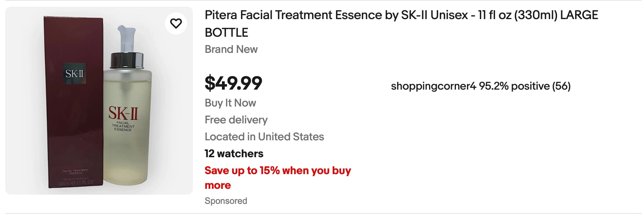The width and height of the screenshot is (644, 216).
Task: Click the (56) feedback count
Action: click(x=561, y=86)
